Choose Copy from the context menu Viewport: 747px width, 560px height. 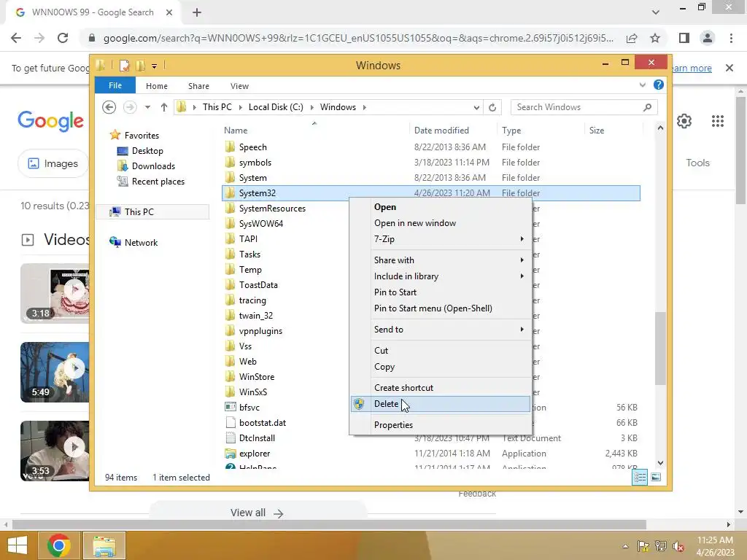441,367
